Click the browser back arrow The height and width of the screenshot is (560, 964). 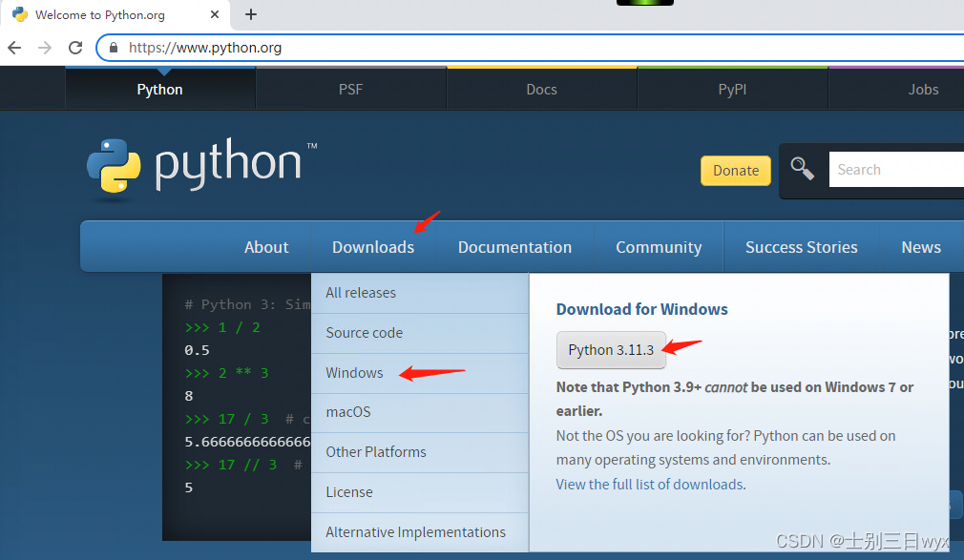pyautogui.click(x=14, y=47)
